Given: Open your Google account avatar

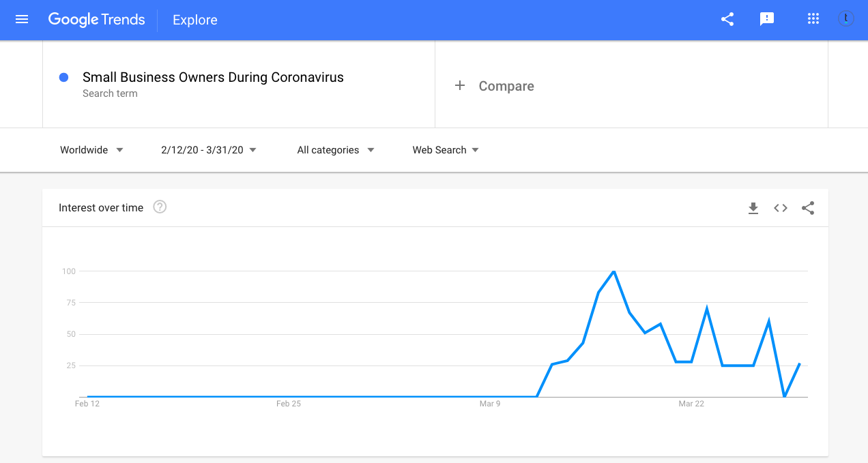Looking at the screenshot, I should click(845, 18).
